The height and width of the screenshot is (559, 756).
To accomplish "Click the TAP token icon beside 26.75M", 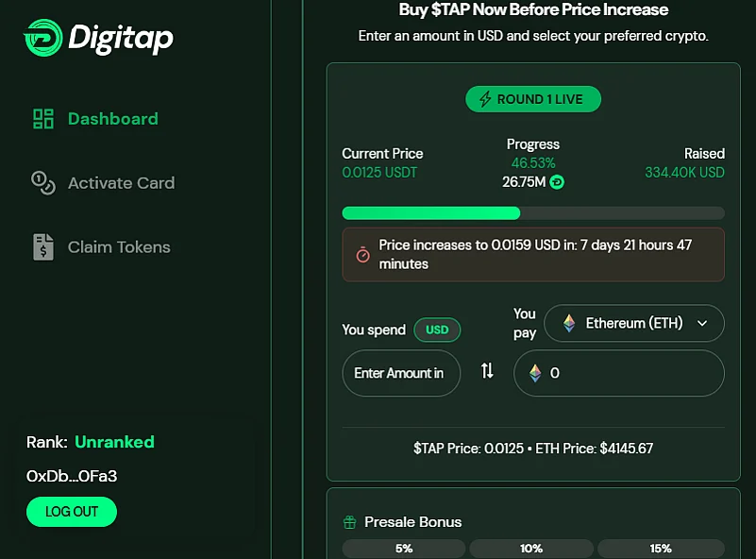I will tap(557, 182).
